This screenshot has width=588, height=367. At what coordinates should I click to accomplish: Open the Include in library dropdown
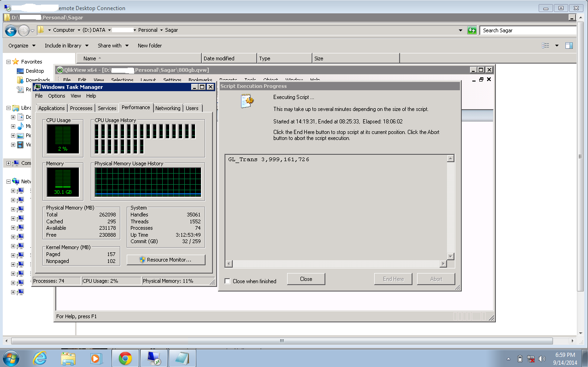tap(66, 46)
